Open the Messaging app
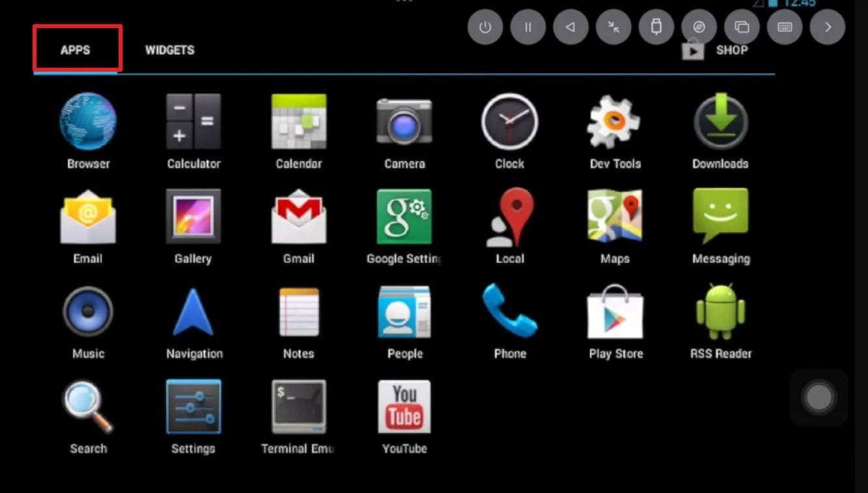The image size is (868, 493). pyautogui.click(x=721, y=217)
